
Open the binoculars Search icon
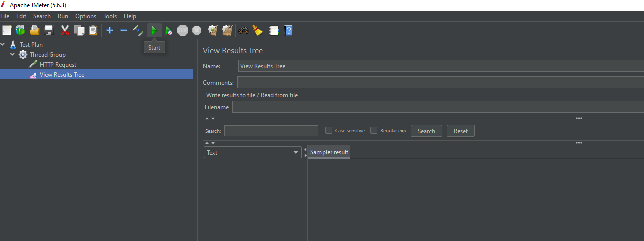point(244,31)
